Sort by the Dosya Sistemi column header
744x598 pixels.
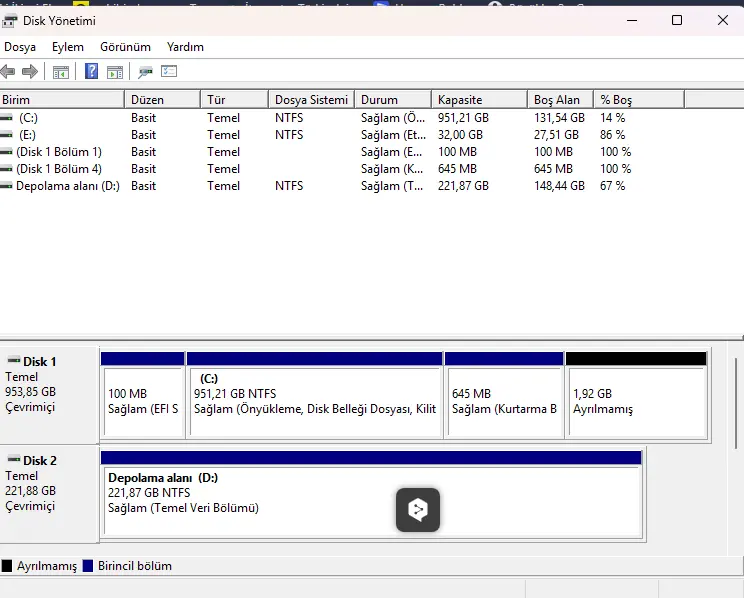(x=312, y=100)
